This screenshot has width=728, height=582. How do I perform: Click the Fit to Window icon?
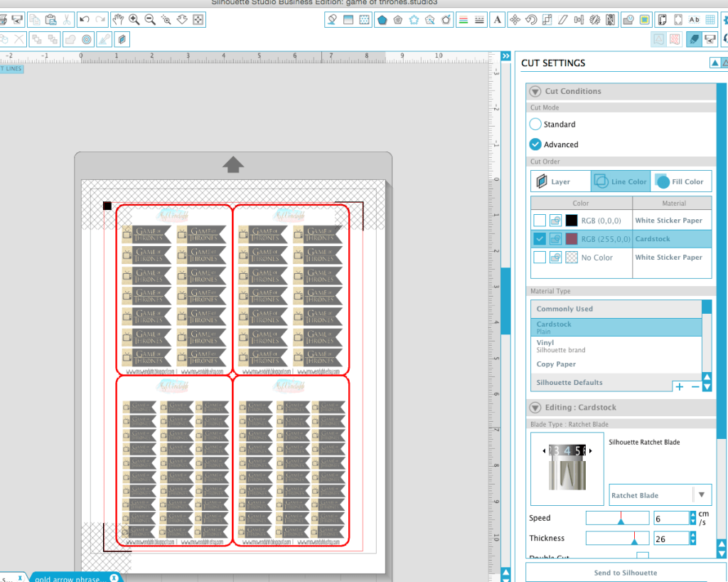click(x=198, y=19)
